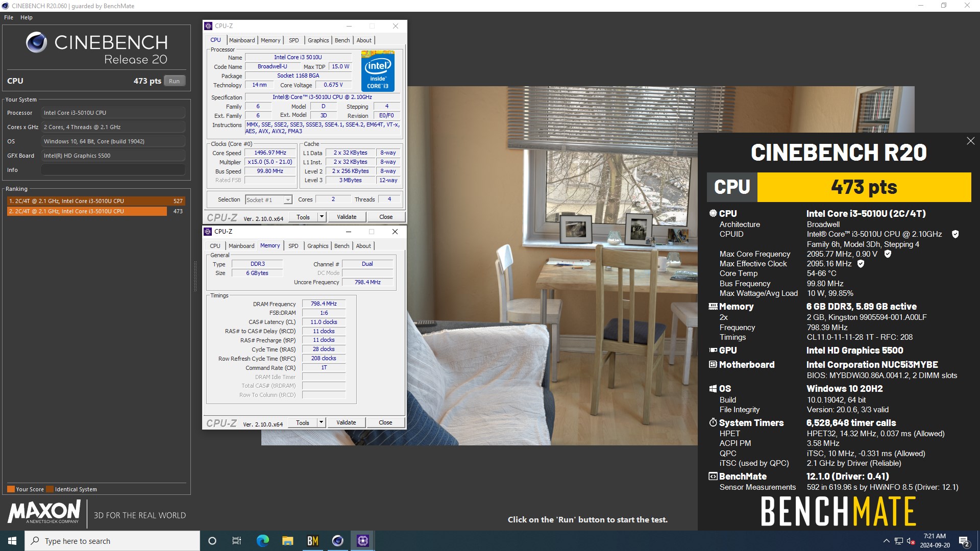Click the System Timers clock icon

(713, 423)
